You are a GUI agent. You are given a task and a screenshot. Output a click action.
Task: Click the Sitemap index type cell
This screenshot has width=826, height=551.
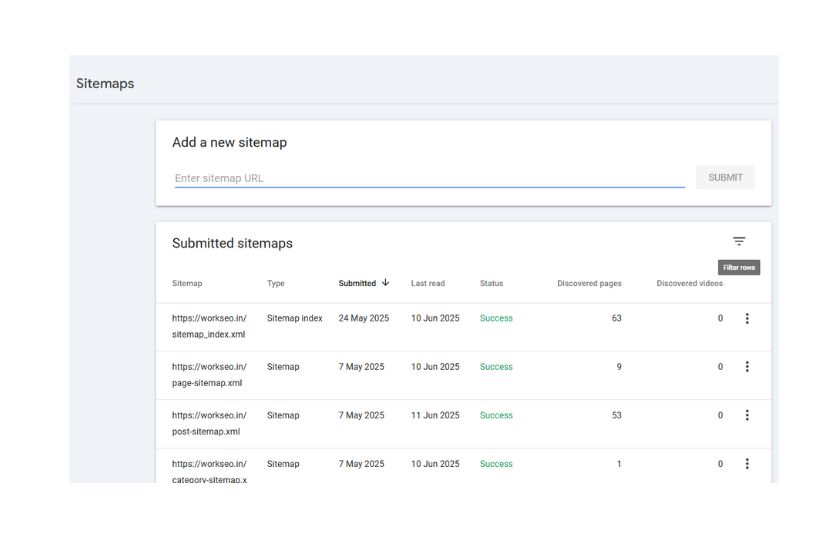[294, 318]
